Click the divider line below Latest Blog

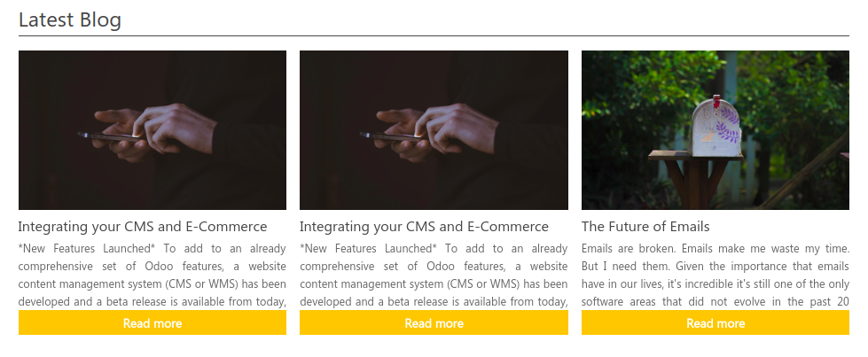coord(434,36)
